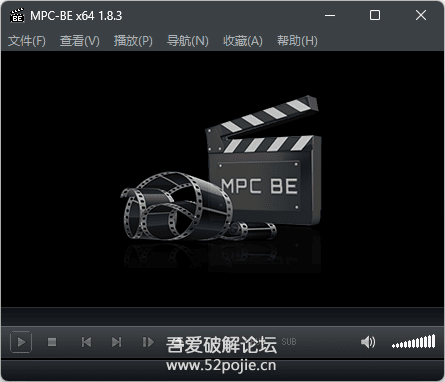This screenshot has height=382, width=445.
Task: Toggle subtitles with the SUB button
Action: [289, 342]
